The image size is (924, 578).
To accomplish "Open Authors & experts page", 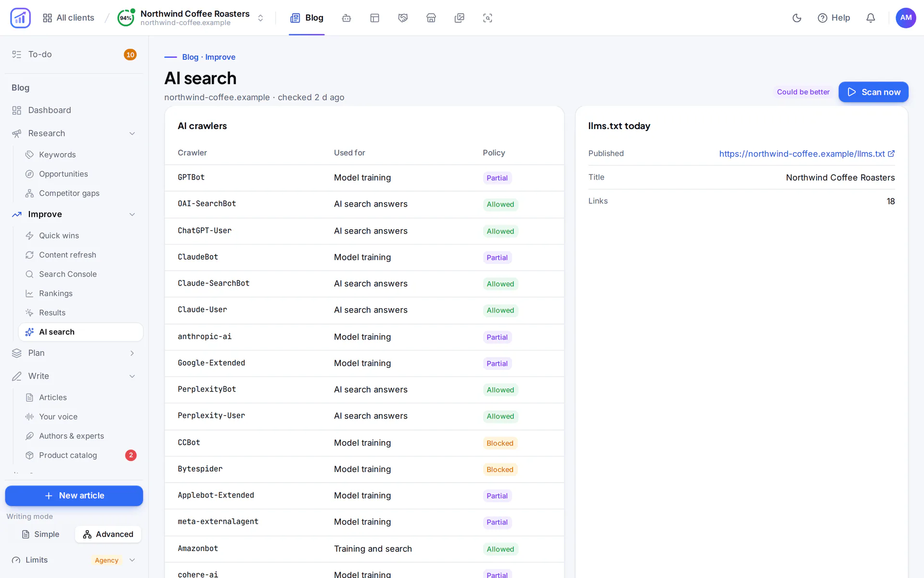I will (x=81, y=436).
